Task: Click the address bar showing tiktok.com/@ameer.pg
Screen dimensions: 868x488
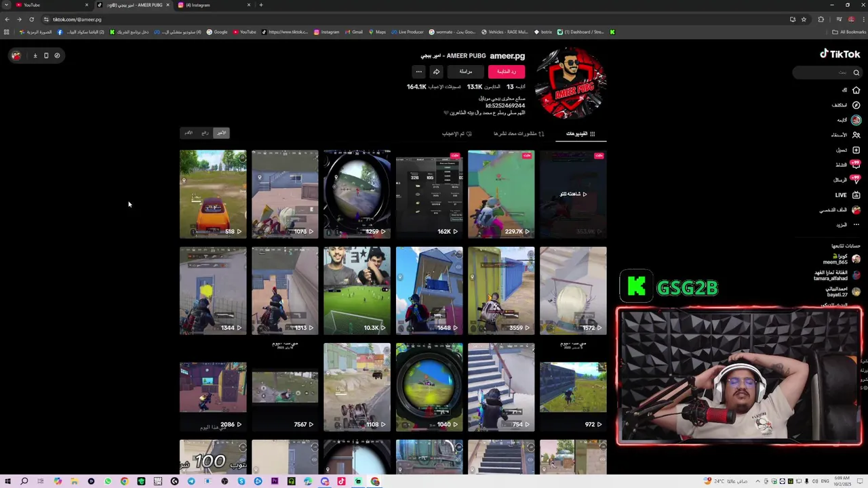Action: click(407, 19)
